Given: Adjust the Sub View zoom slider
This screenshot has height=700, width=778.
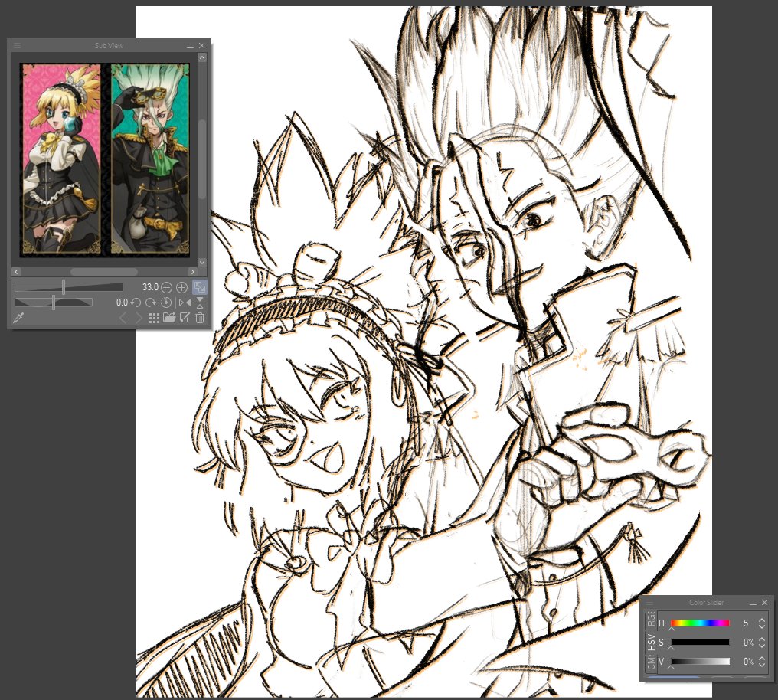Looking at the screenshot, I should coord(68,286).
